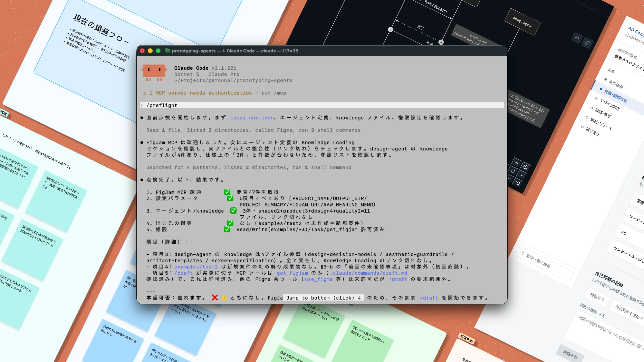Click the MCP authentication warning triangle icon
Screen dimensions: 644x362
pyautogui.click(x=145, y=93)
